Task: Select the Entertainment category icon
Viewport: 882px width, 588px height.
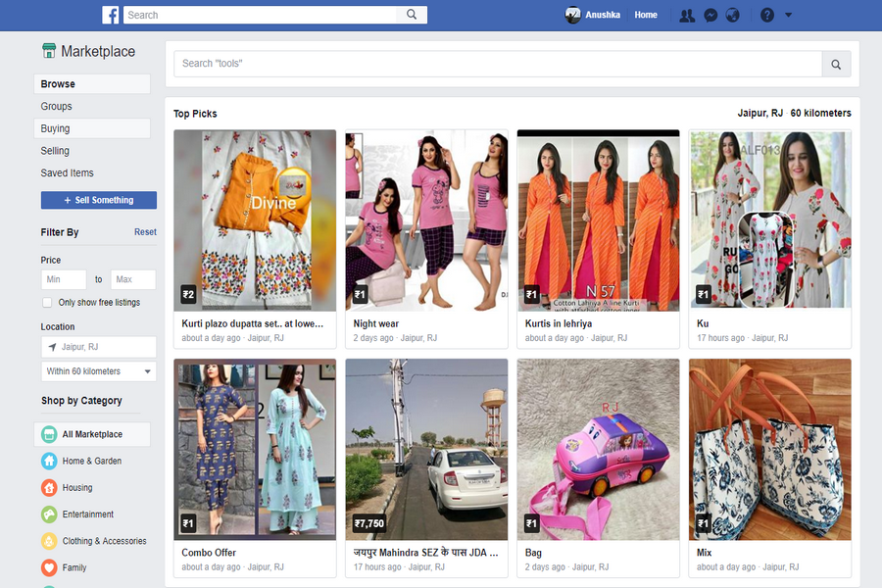Action: pyautogui.click(x=47, y=514)
